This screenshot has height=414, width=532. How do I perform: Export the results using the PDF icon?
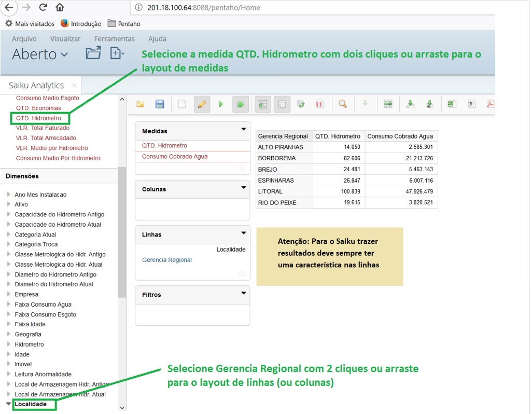click(x=490, y=104)
